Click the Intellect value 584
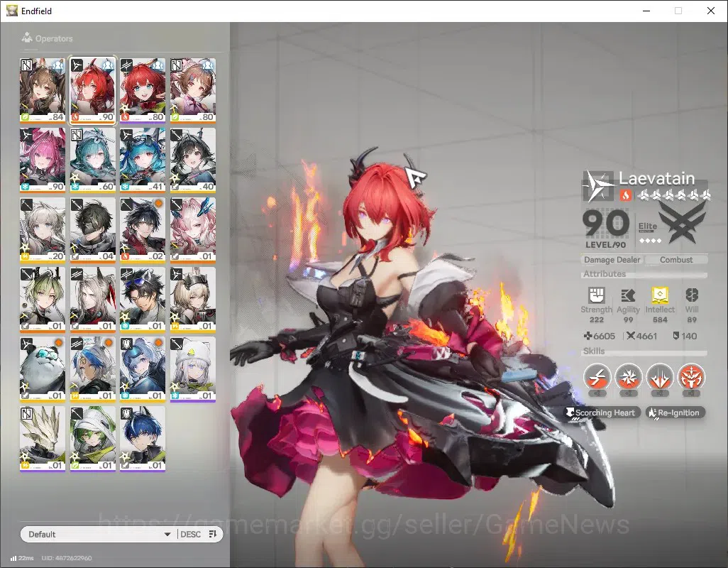The width and height of the screenshot is (728, 568). coord(660,319)
